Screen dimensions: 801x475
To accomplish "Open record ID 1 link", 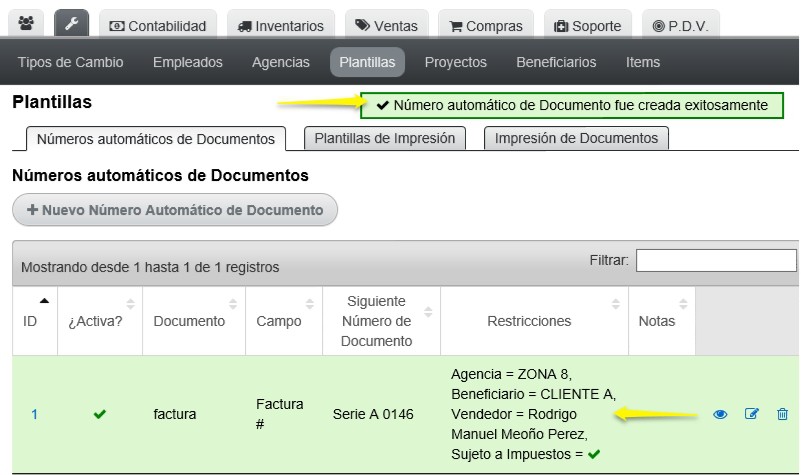I will [x=34, y=414].
